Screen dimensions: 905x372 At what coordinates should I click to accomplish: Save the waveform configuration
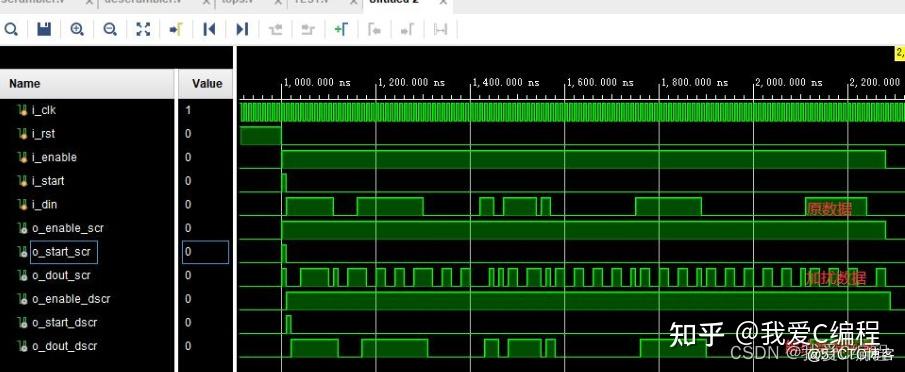point(44,29)
